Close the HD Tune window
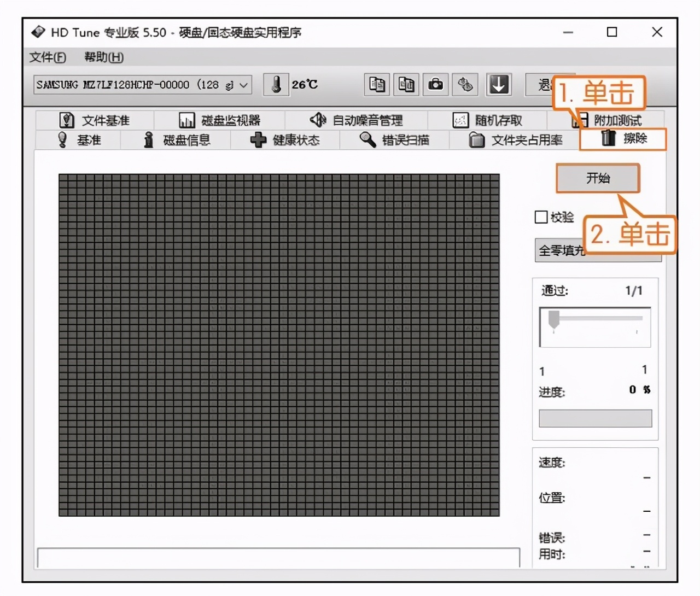The image size is (700, 596). coord(657,32)
